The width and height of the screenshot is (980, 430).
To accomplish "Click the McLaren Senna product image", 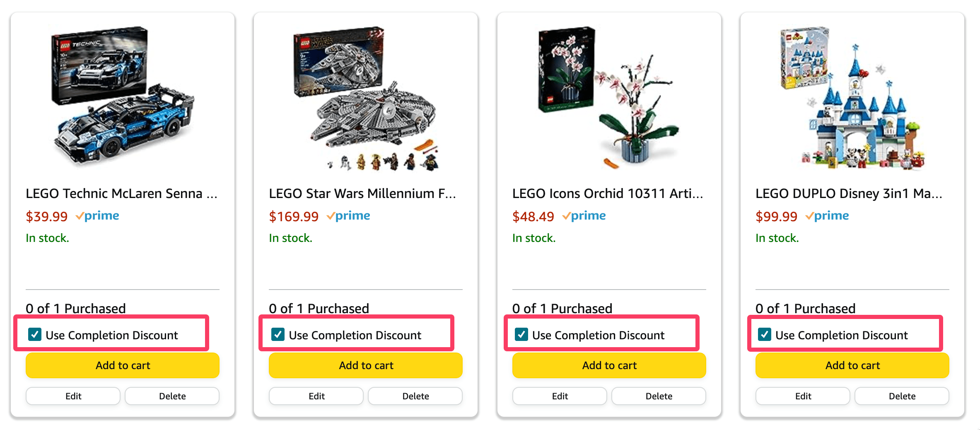I will (122, 95).
